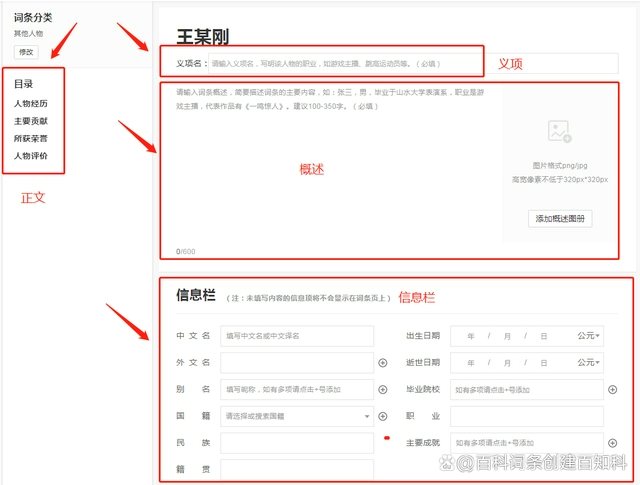Add another main achievement with plus icon
This screenshot has height=485, width=640.
(612, 442)
